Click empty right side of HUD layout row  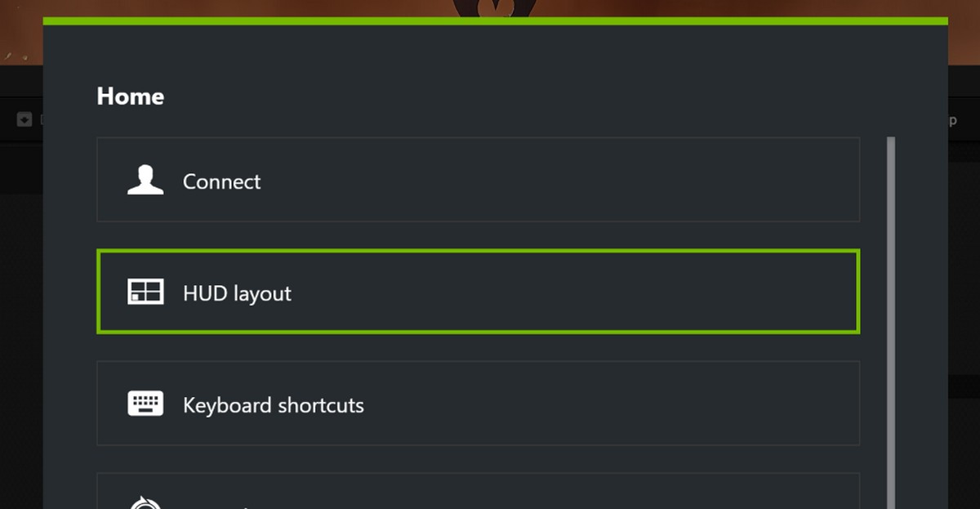(653, 292)
